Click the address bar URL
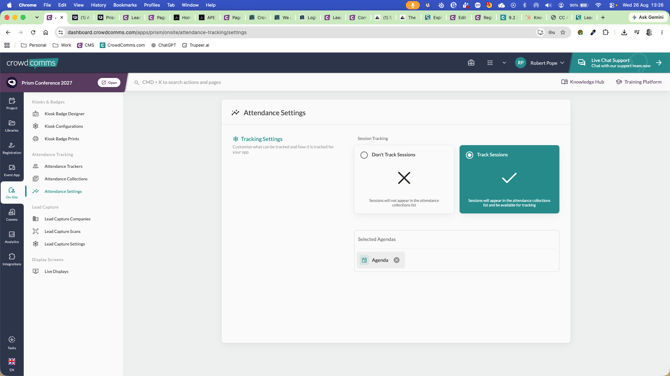 click(x=157, y=32)
